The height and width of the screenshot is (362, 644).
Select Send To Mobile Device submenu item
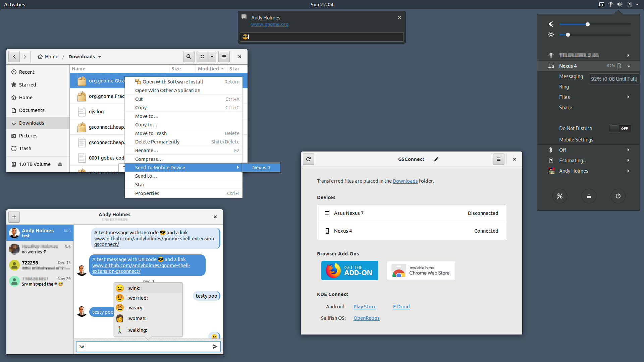click(160, 167)
